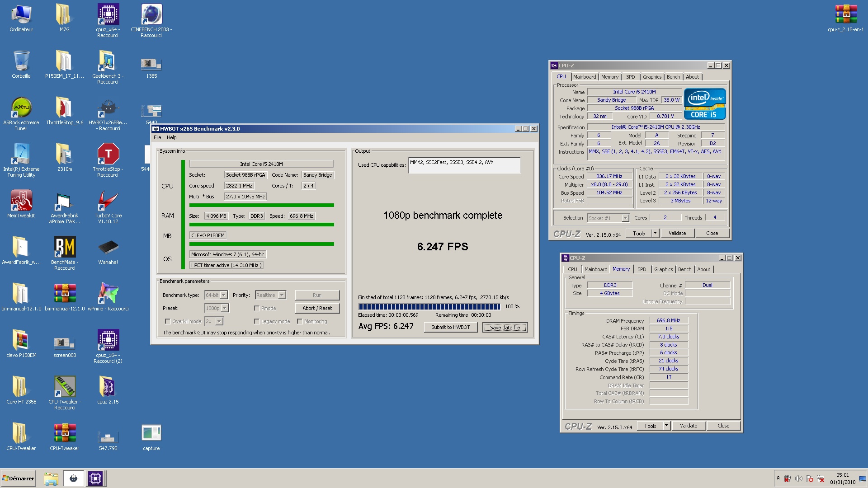Launch TurboV Core V1.10.12 icon
868x488 pixels.
click(108, 202)
